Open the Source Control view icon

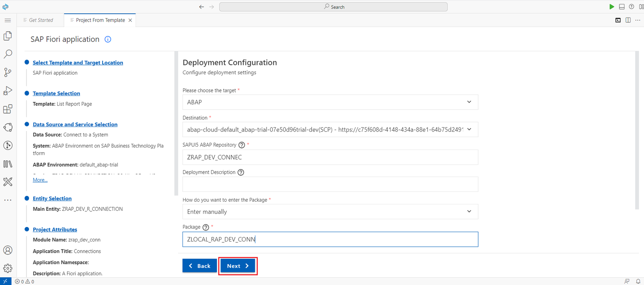point(8,72)
